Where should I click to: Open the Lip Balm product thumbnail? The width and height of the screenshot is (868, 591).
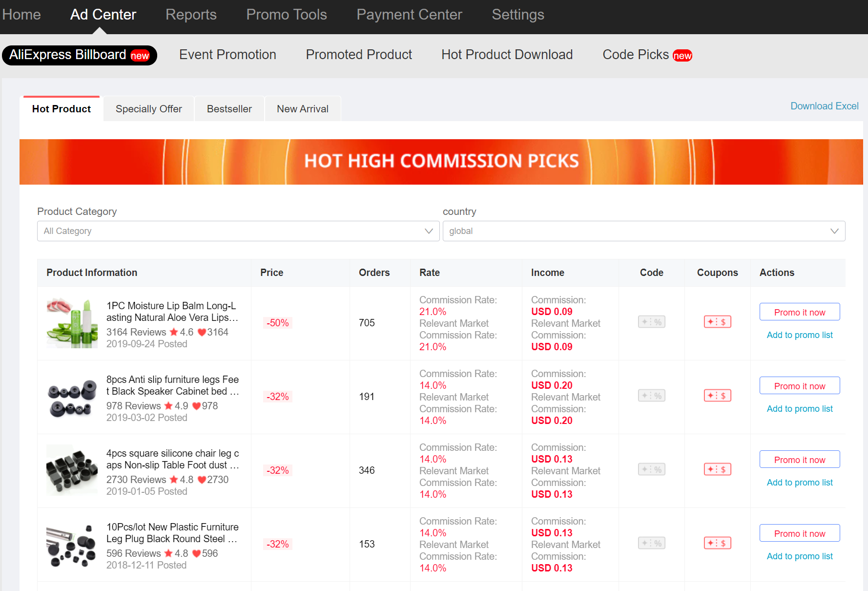click(x=72, y=323)
